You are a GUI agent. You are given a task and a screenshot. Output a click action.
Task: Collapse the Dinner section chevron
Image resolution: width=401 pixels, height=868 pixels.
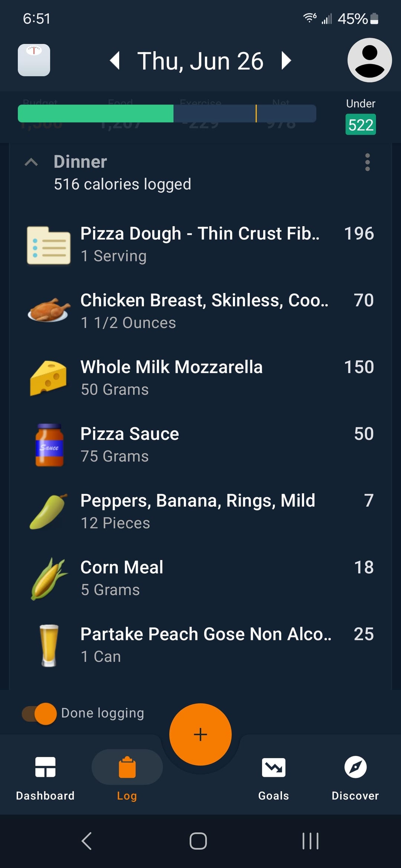(x=31, y=162)
